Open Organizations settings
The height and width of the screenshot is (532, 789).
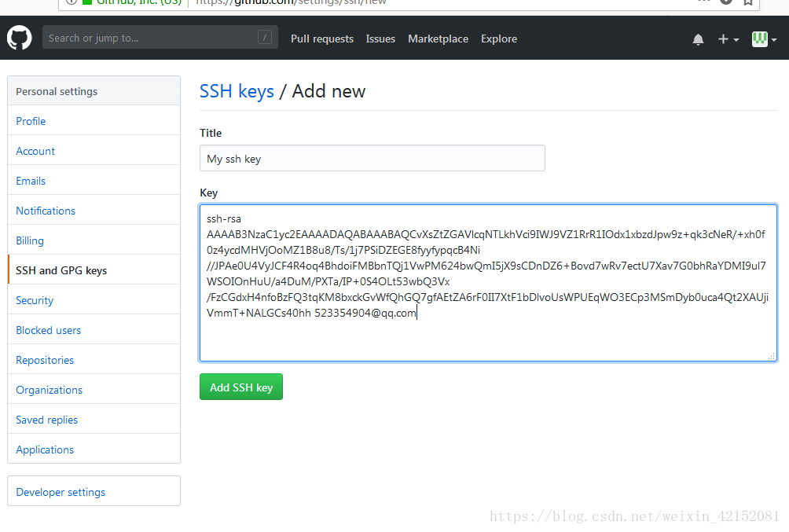coord(94,390)
